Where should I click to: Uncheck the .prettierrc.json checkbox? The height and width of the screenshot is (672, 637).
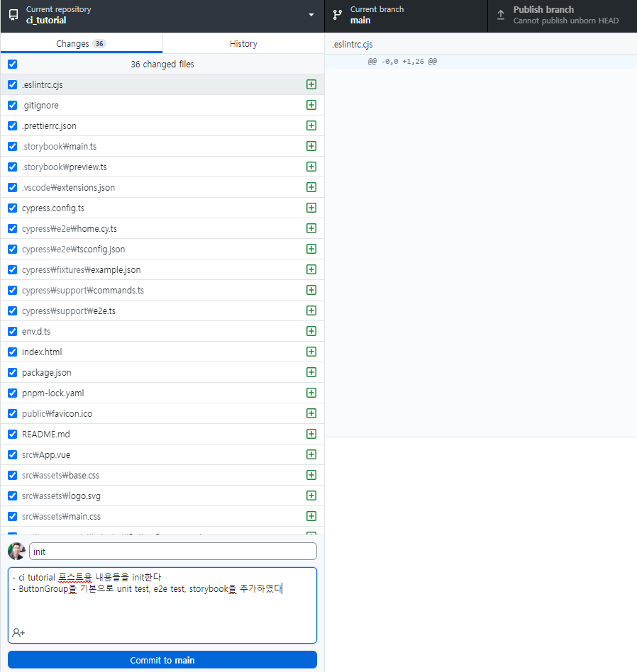point(13,126)
